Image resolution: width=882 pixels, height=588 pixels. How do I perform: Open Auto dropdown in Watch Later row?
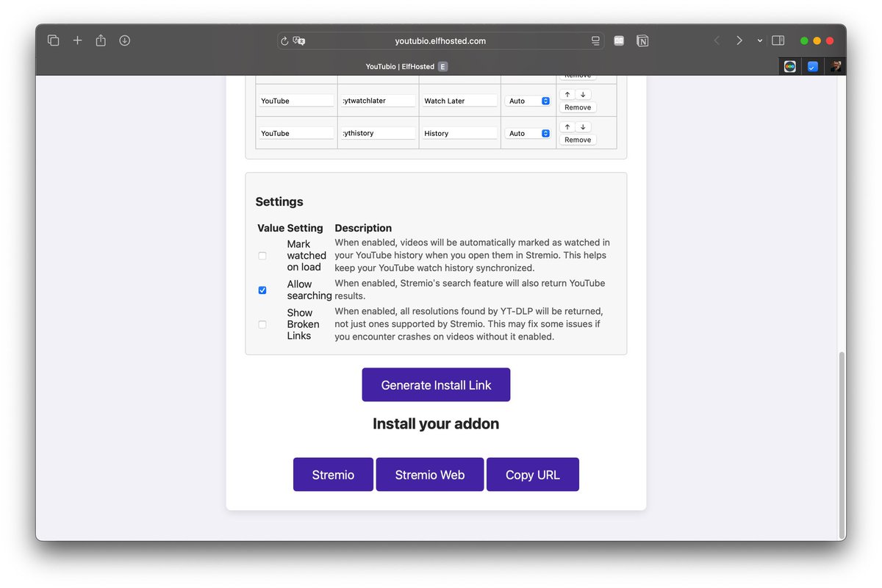528,101
